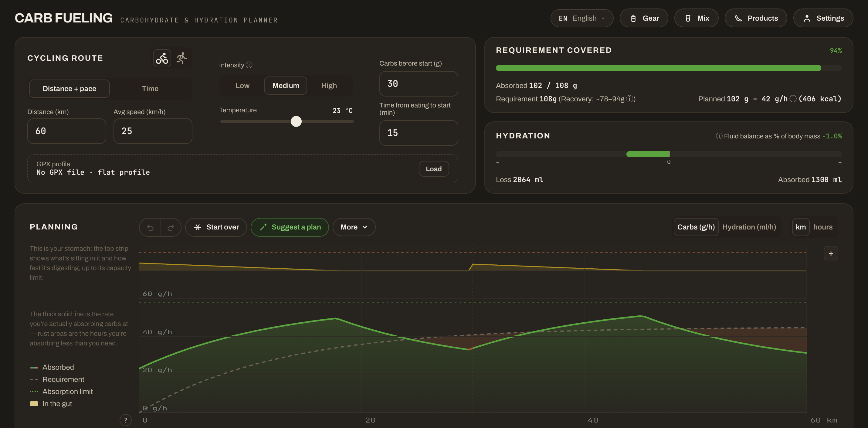Set intensity to Low
The width and height of the screenshot is (868, 428).
tap(242, 86)
